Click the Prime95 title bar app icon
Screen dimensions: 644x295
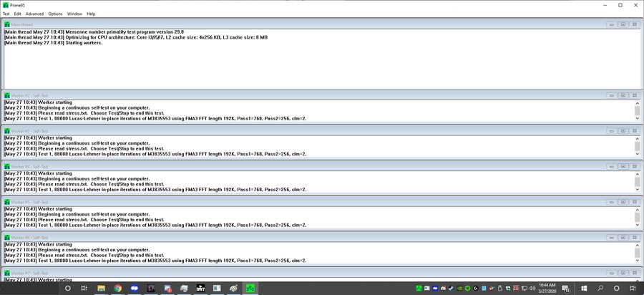pos(6,5)
